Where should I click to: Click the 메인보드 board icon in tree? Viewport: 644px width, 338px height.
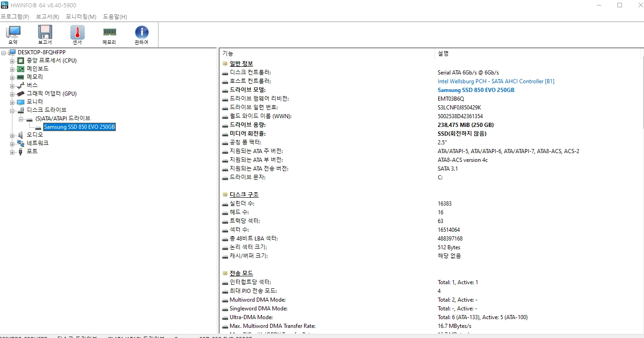click(x=21, y=69)
